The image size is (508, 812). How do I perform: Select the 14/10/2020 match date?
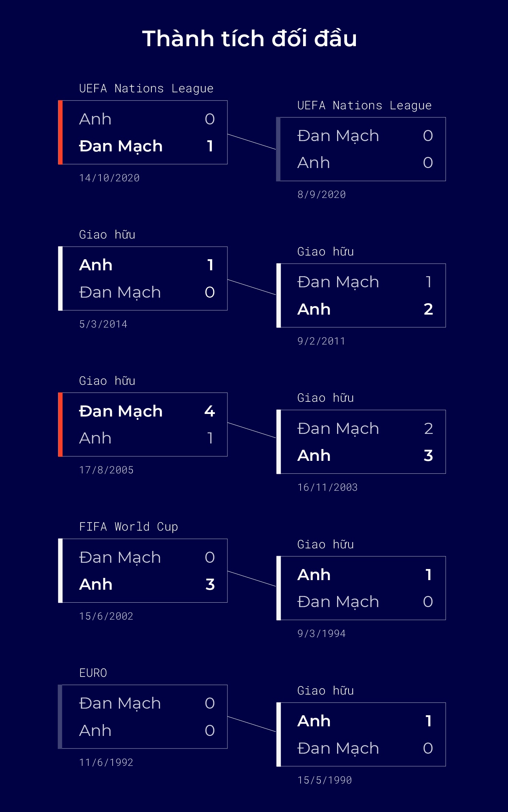point(109,178)
